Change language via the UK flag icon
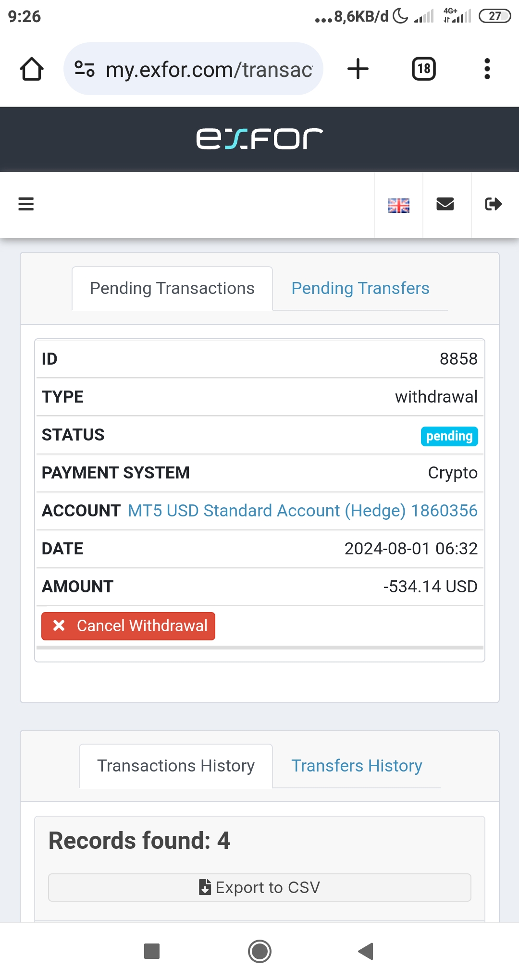The image size is (519, 980). point(398,205)
